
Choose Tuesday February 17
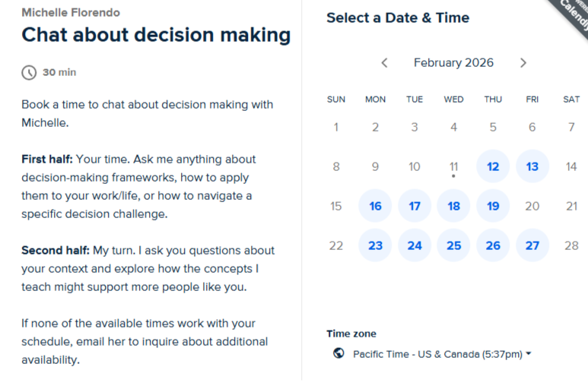[x=415, y=206]
